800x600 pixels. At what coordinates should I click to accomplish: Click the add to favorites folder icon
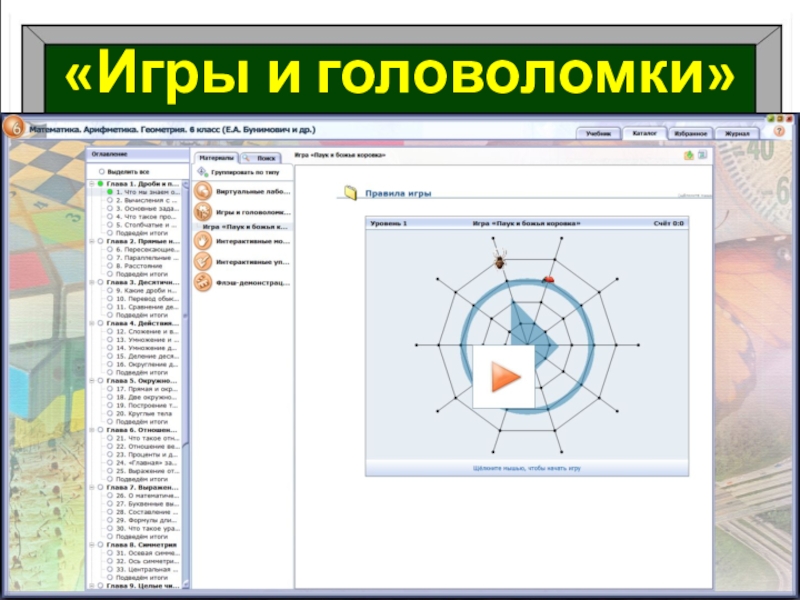[689, 155]
